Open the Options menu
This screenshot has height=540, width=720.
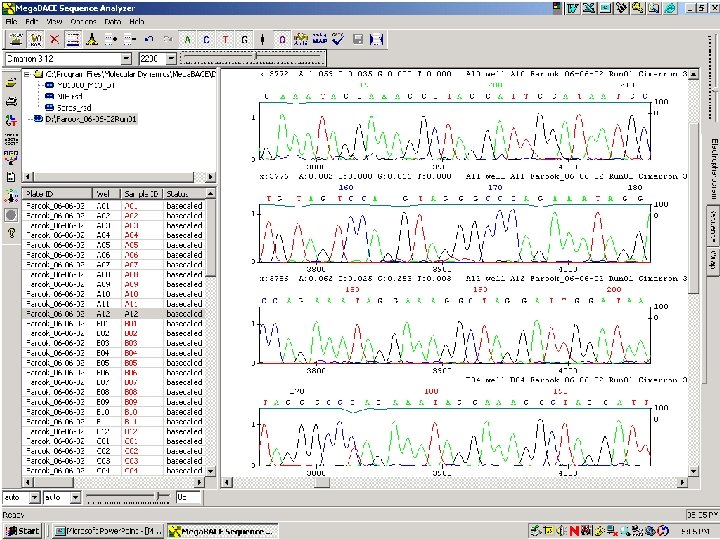(83, 21)
